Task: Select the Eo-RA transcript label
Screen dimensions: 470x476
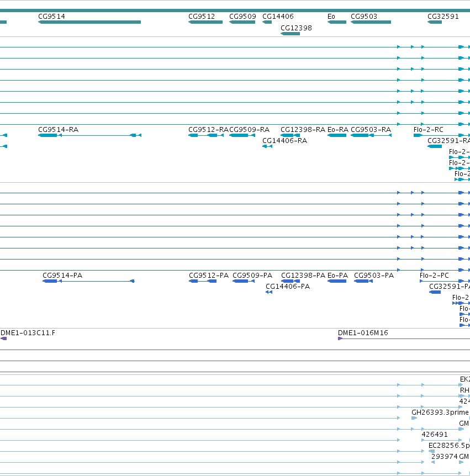Action: point(338,130)
